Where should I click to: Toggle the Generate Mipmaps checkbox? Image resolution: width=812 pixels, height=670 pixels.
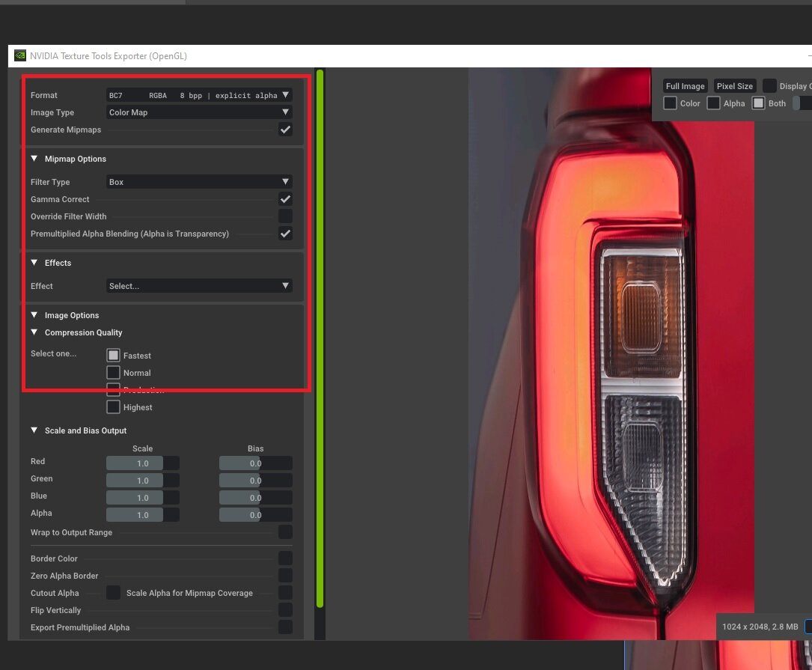click(285, 130)
